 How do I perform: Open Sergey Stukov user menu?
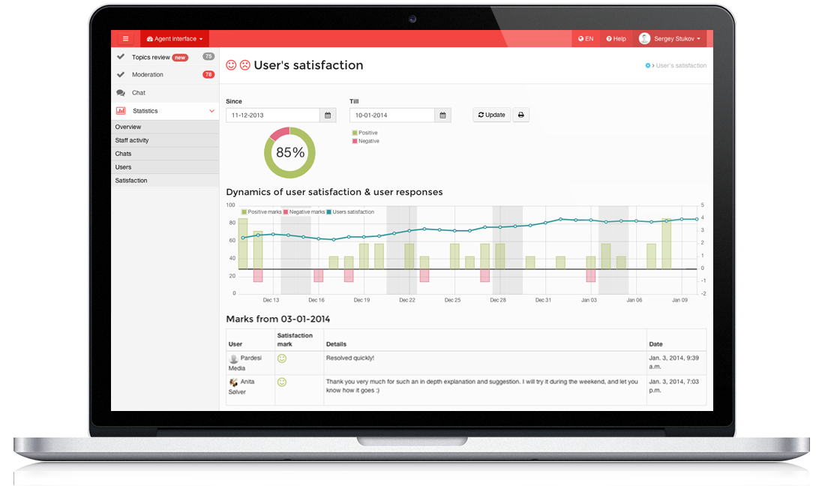point(670,38)
